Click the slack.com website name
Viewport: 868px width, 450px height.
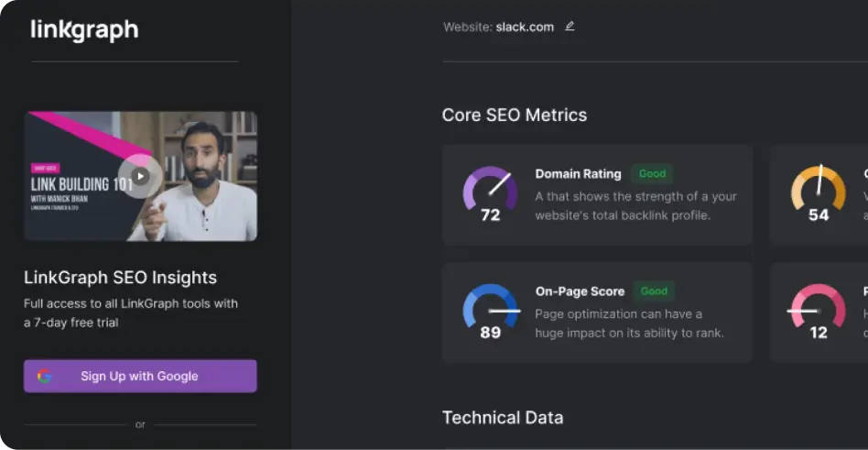(525, 27)
